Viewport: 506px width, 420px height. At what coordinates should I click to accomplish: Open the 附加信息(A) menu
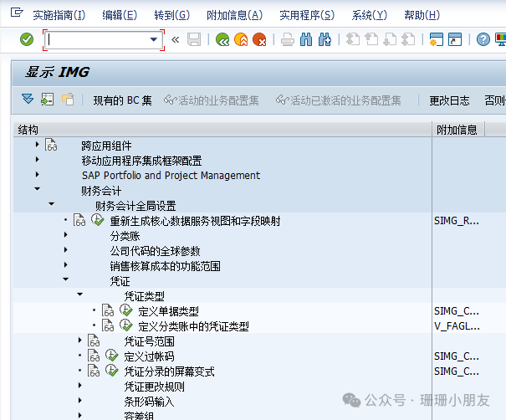233,15
